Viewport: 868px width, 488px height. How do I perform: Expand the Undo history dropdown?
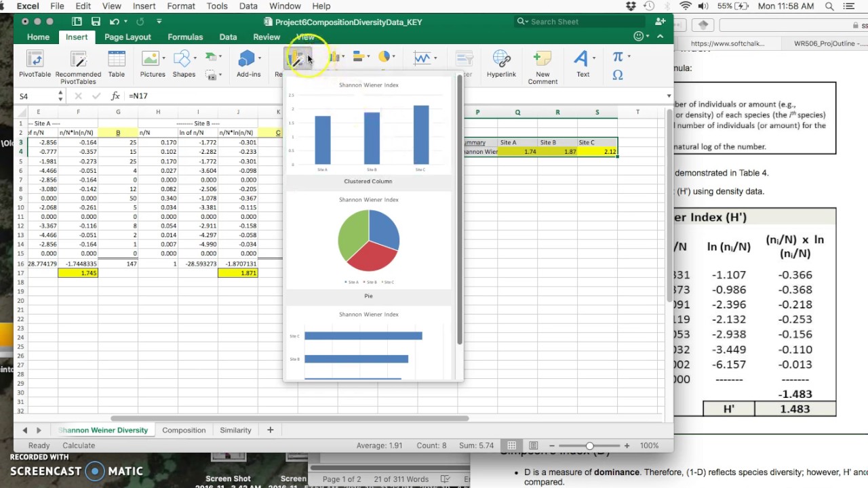pyautogui.click(x=125, y=22)
